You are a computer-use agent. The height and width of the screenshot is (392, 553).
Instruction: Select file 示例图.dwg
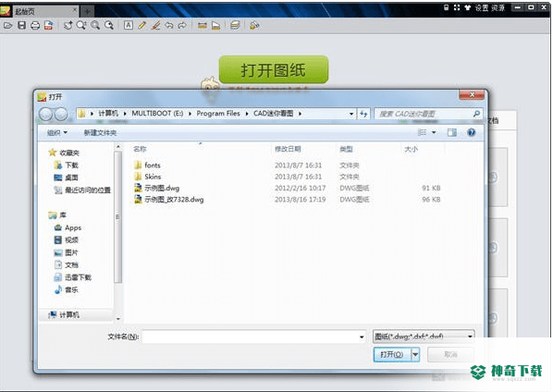[157, 189]
